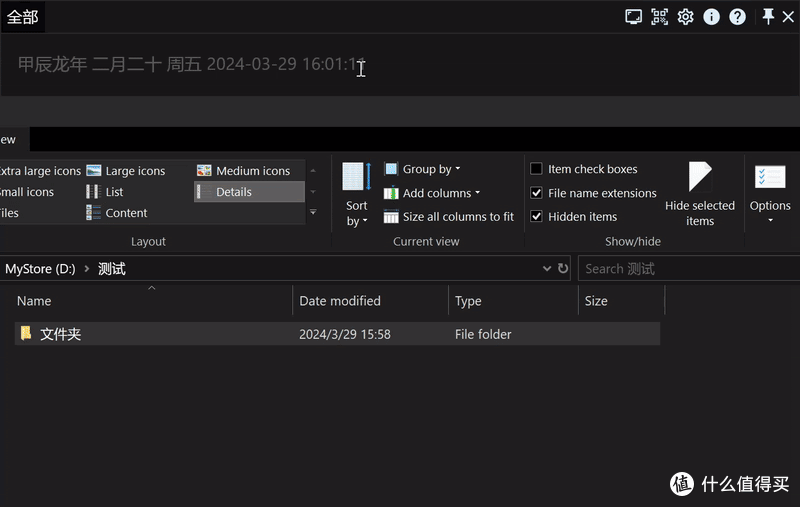The image size is (800, 507).
Task: Click the 文件夹 folder icon
Action: [26, 333]
